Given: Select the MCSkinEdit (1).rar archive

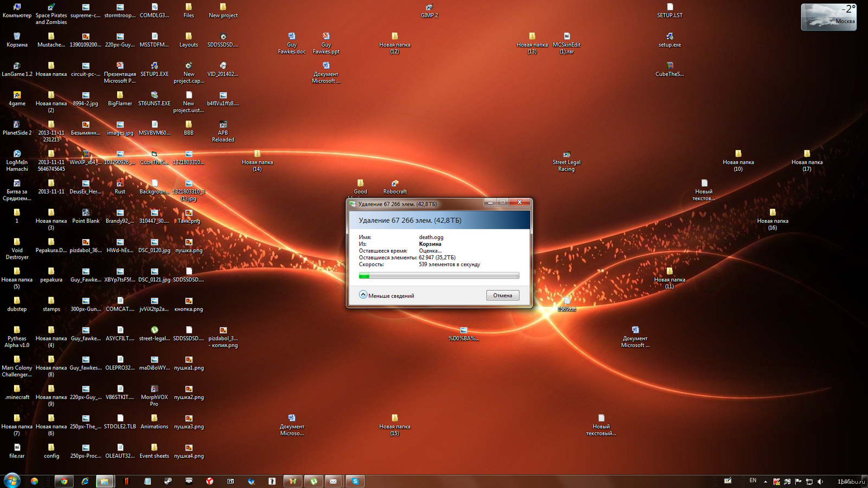Looking at the screenshot, I should (x=566, y=43).
